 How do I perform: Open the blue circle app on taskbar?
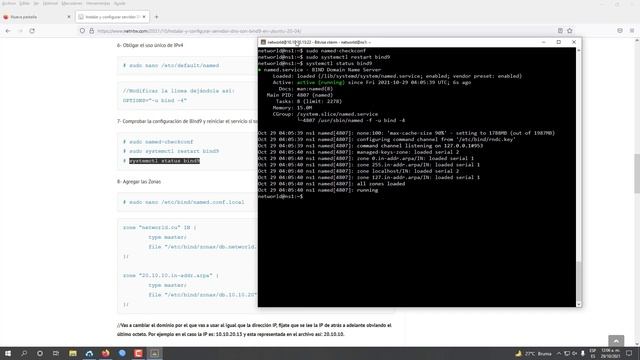tap(122, 353)
